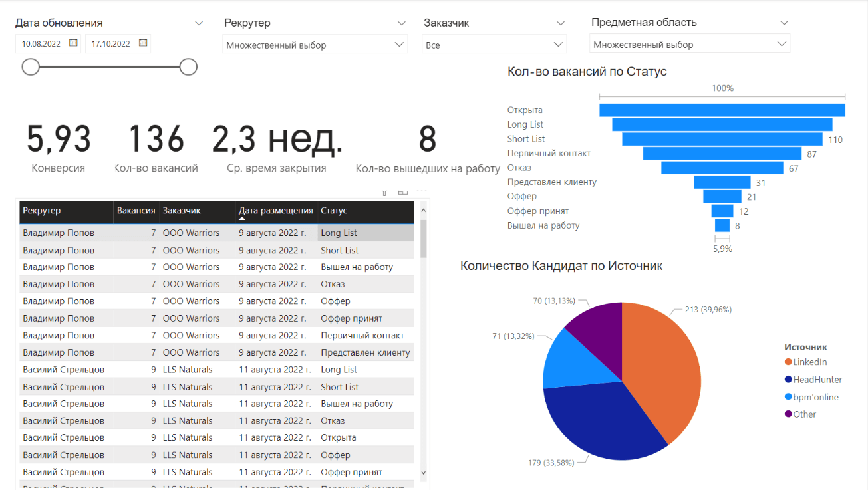Open focus mode for the table visual
The height and width of the screenshot is (490, 868).
[402, 191]
